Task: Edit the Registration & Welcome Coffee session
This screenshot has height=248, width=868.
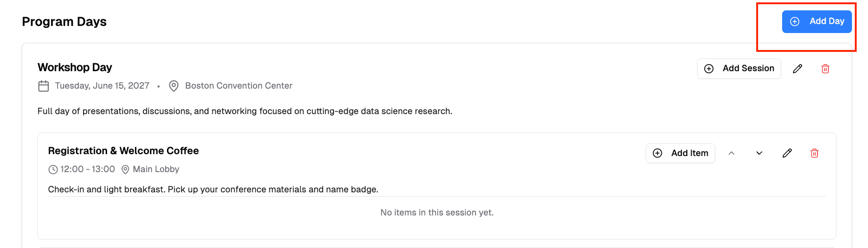Action: click(x=787, y=153)
